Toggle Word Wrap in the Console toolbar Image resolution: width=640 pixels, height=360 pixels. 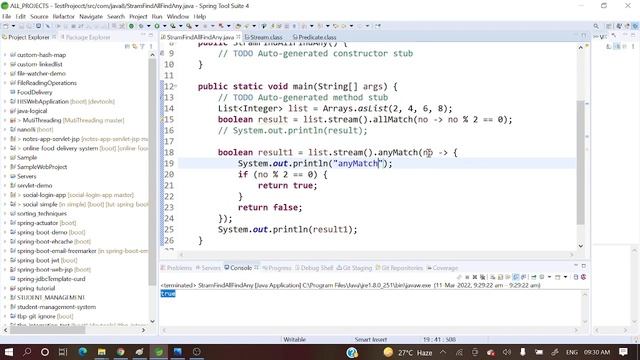pyautogui.click(x=508, y=277)
